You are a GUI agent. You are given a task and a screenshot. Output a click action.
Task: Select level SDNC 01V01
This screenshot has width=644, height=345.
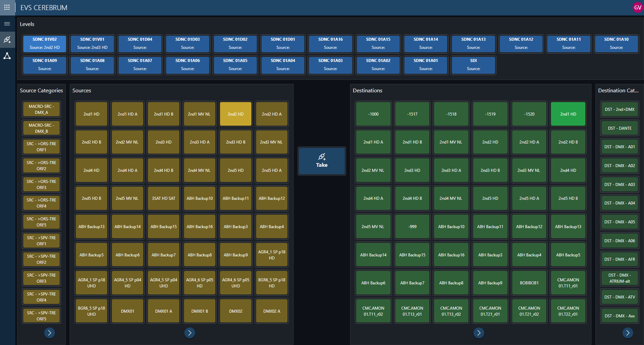[92, 43]
